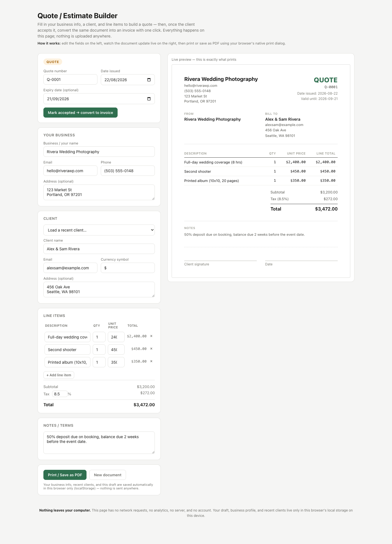Click Q-0001 number in the preview
This screenshot has width=392, height=544.
coord(331,87)
